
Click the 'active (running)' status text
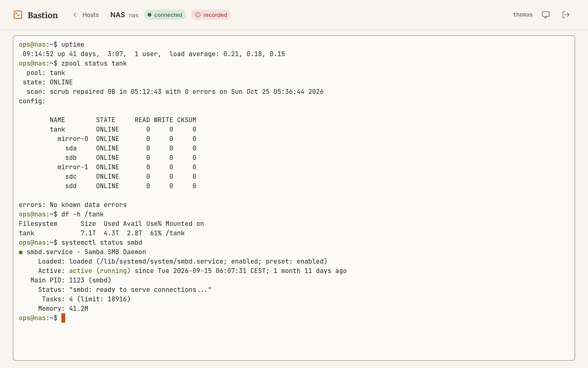tap(100, 271)
